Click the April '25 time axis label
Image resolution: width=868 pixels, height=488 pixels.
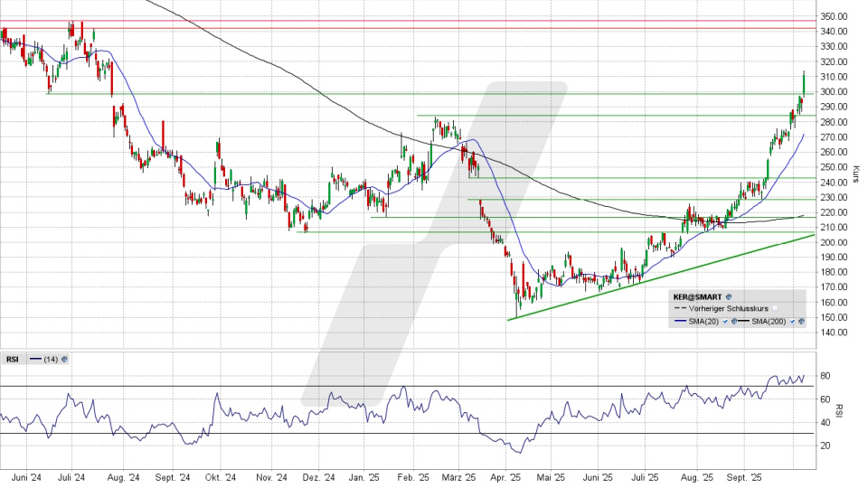pos(505,477)
